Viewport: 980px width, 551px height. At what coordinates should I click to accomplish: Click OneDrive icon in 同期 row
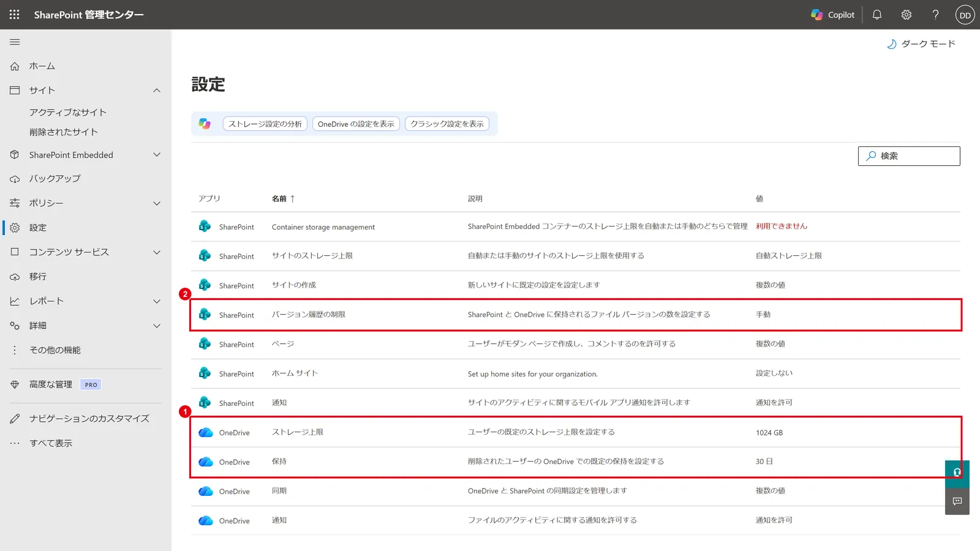[x=206, y=491]
